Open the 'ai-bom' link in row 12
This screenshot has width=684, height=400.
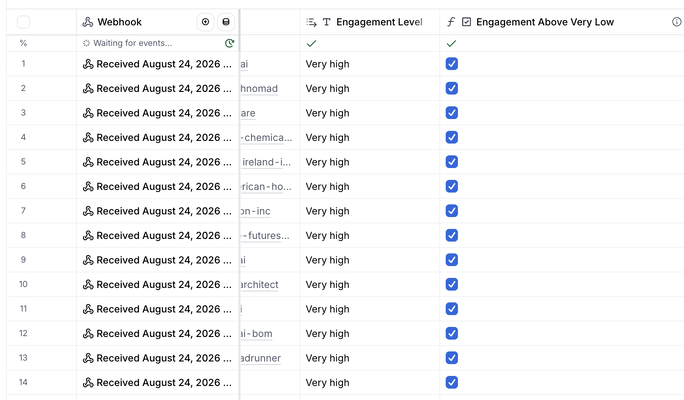[256, 333]
